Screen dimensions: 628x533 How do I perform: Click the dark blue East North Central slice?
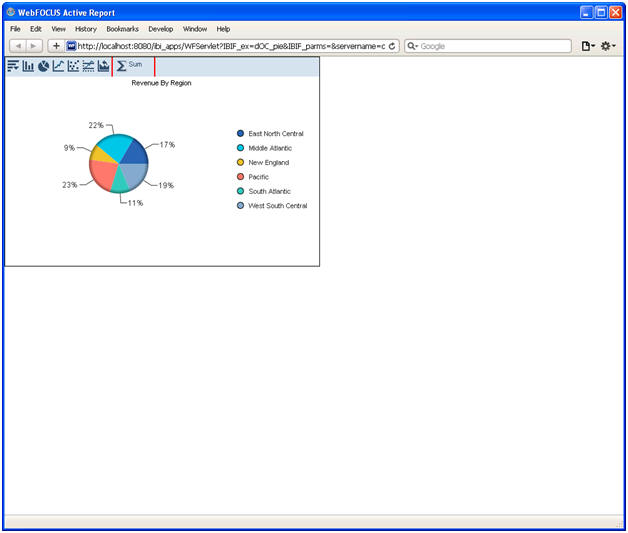point(136,154)
